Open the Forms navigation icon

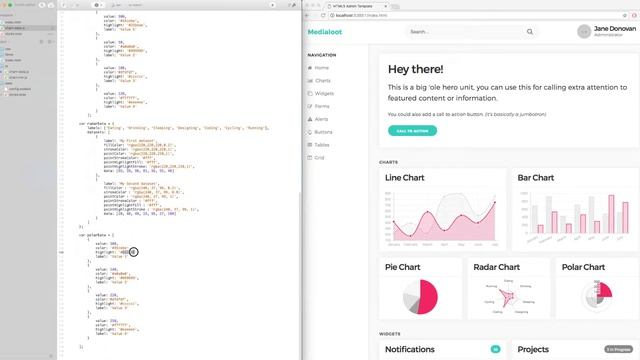pyautogui.click(x=310, y=106)
